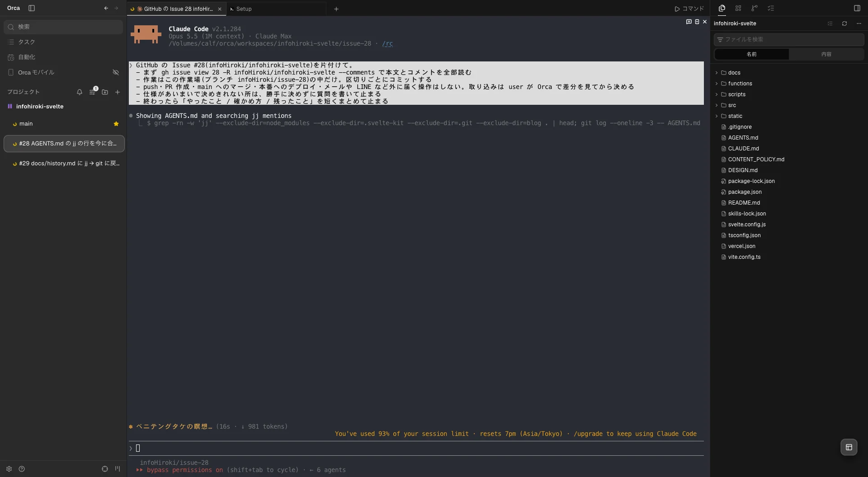This screenshot has width=868, height=477.
Task: Unstar the main workspace
Action: (116, 124)
